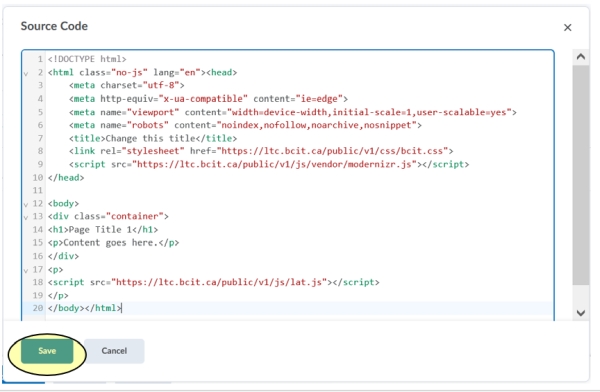600x392 pixels.
Task: Click the closing body and html line
Action: pyautogui.click(x=85, y=308)
